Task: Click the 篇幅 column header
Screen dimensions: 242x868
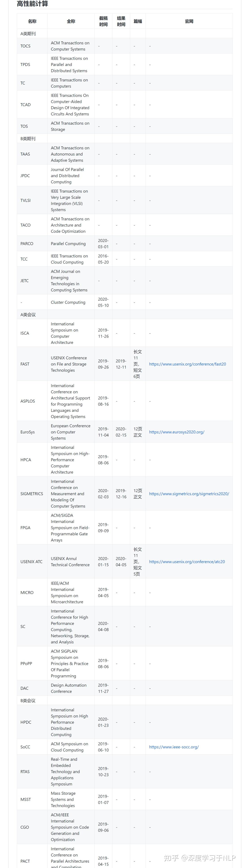Action: 138,21
